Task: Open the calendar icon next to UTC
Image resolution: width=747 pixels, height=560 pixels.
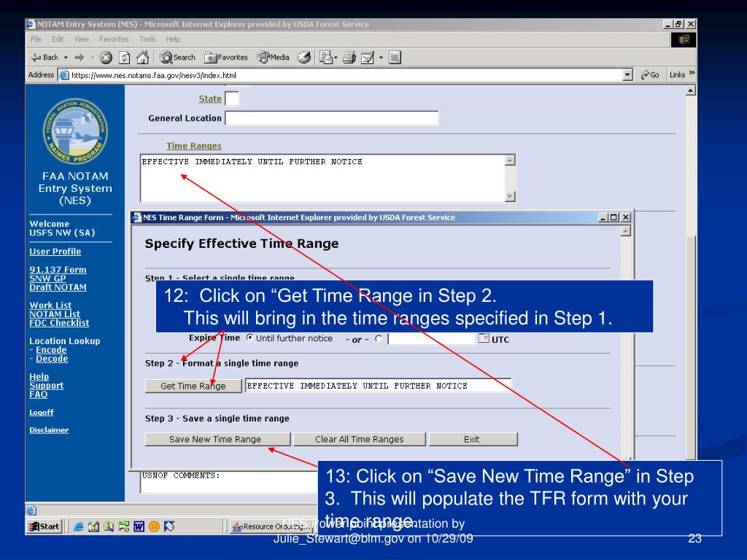Action: click(x=484, y=338)
